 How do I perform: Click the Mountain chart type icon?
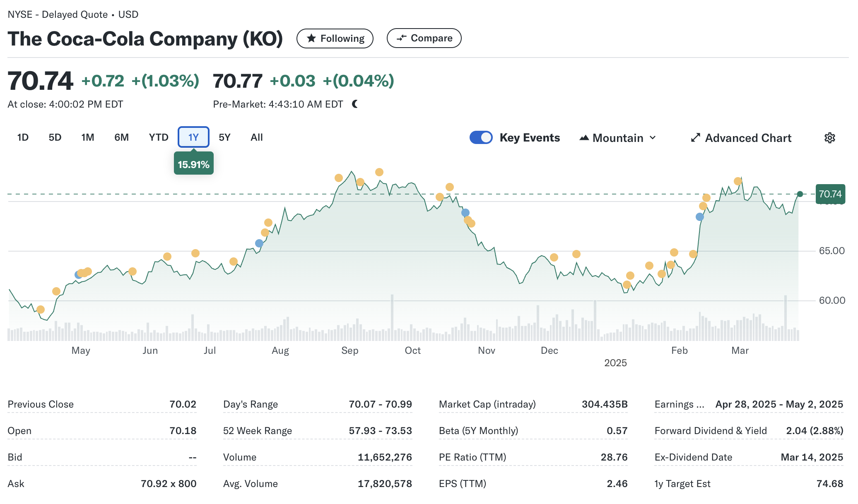tap(584, 138)
